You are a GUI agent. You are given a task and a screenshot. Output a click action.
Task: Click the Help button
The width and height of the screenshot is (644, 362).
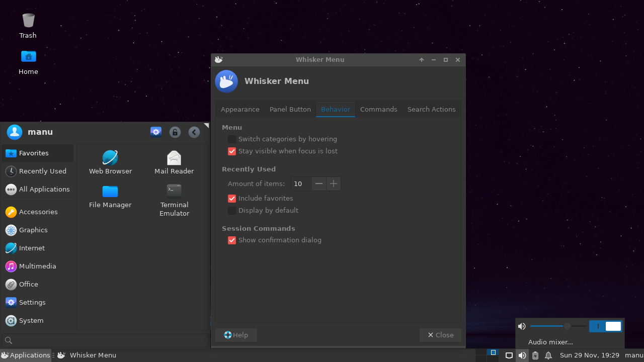[x=236, y=335]
